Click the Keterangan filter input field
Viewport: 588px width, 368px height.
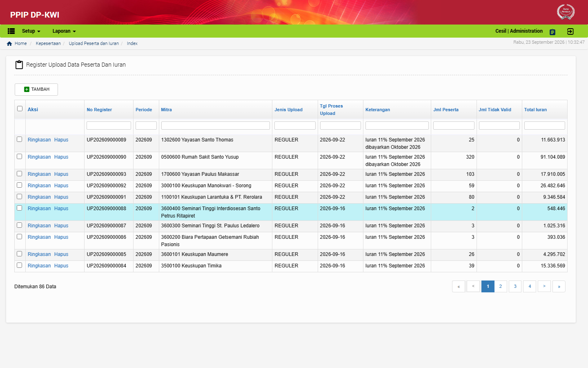[x=397, y=126]
